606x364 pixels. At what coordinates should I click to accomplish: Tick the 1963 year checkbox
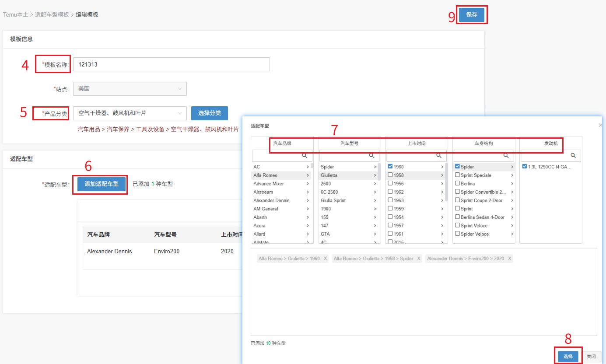(390, 200)
